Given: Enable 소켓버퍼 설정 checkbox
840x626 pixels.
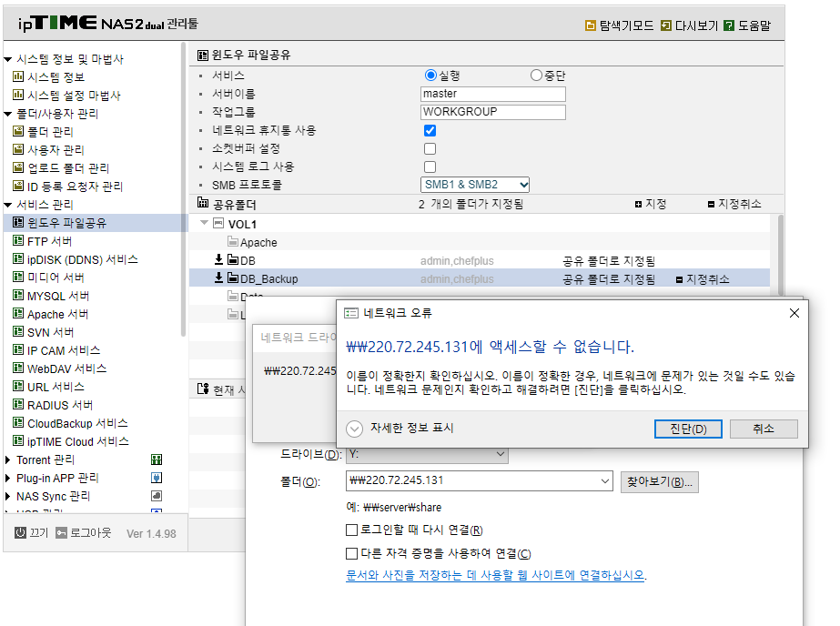Looking at the screenshot, I should click(430, 148).
